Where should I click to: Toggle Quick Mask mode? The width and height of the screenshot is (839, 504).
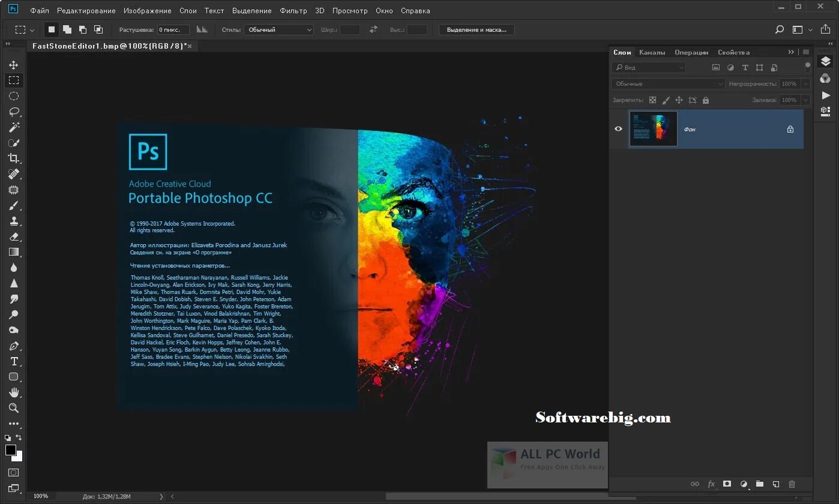click(x=13, y=473)
